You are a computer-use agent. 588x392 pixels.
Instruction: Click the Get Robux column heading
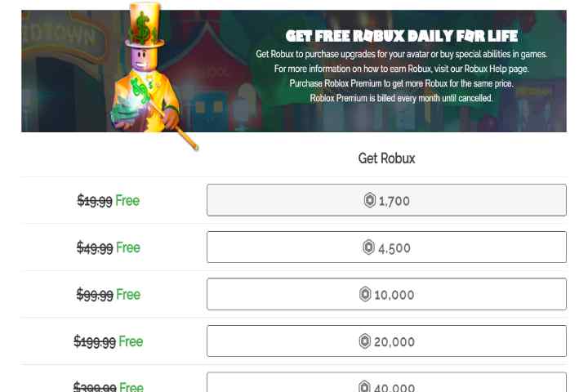386,158
